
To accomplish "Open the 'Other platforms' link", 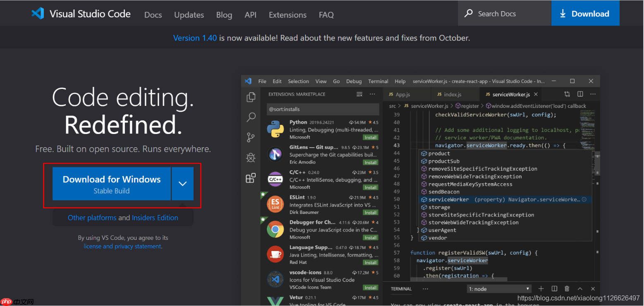I will (x=92, y=218).
